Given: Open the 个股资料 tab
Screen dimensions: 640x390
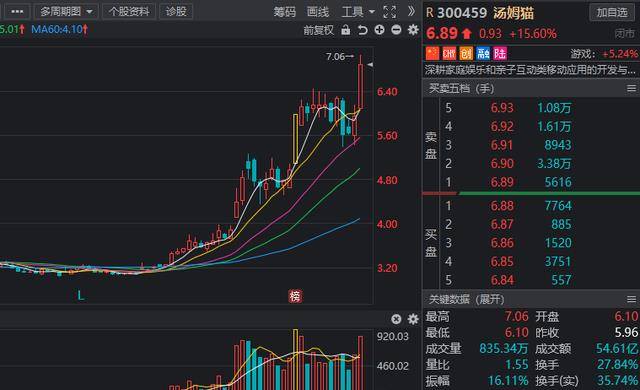Looking at the screenshot, I should 129,11.
